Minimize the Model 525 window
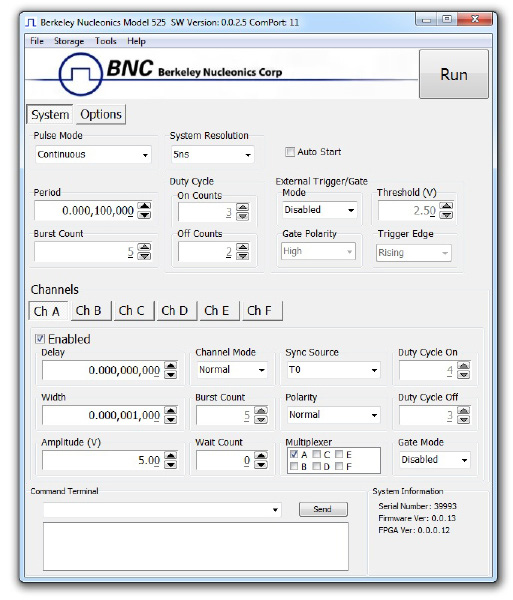 coord(427,20)
